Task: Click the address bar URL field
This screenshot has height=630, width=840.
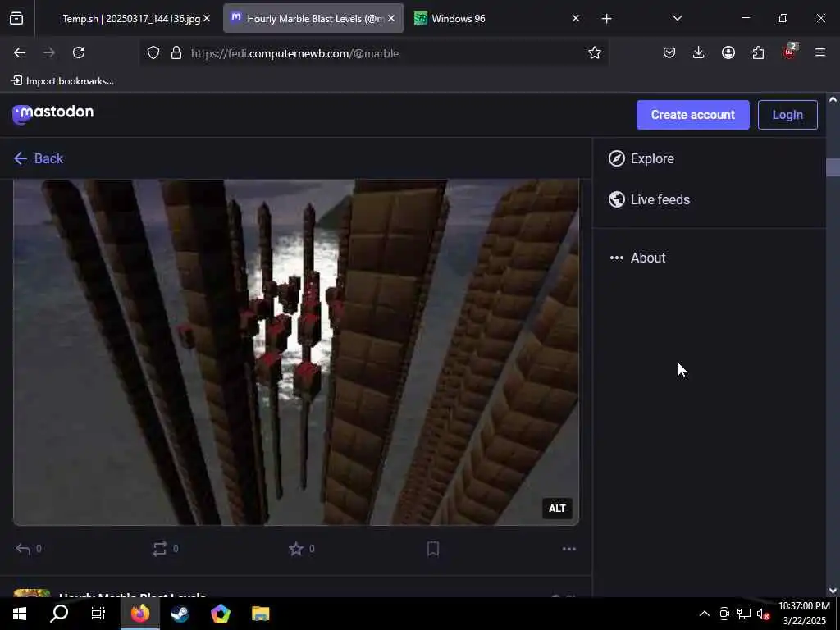Action: point(375,53)
